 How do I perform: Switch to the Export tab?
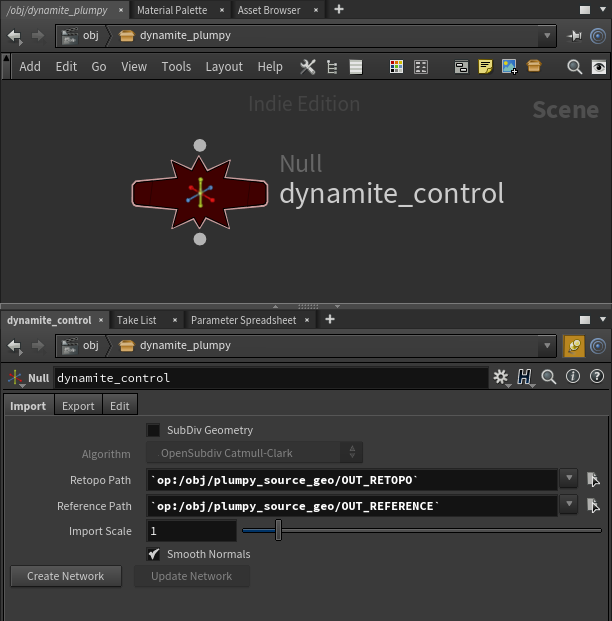[x=78, y=405]
